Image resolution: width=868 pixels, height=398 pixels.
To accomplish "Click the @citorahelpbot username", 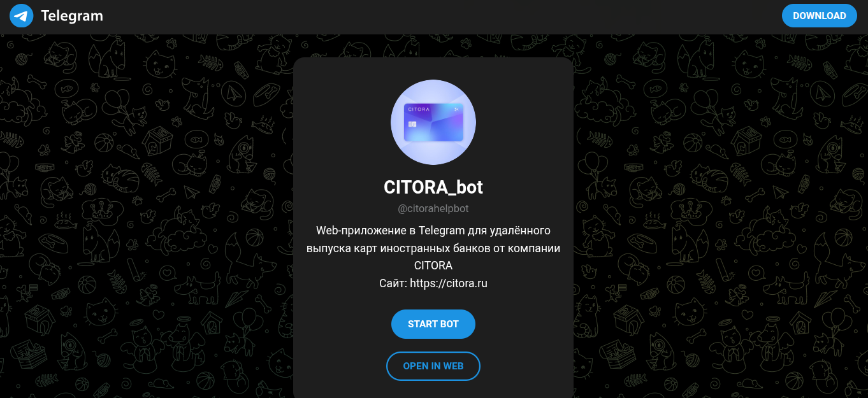I will point(433,209).
